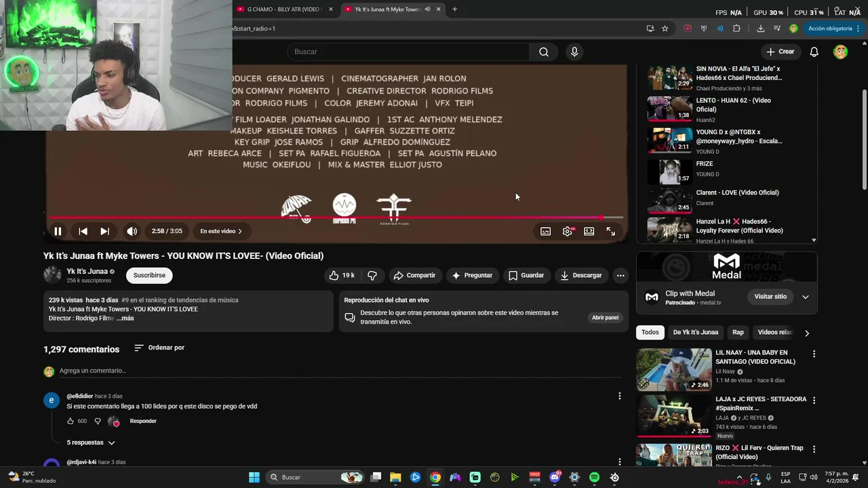
Task: Expand description with '...más'
Action: [125, 318]
